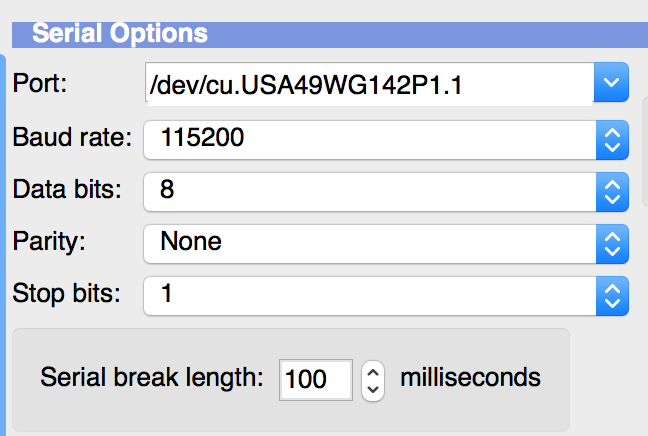The image size is (648, 436).
Task: Open the Parity popup showing None
Action: pyautogui.click(x=370, y=242)
